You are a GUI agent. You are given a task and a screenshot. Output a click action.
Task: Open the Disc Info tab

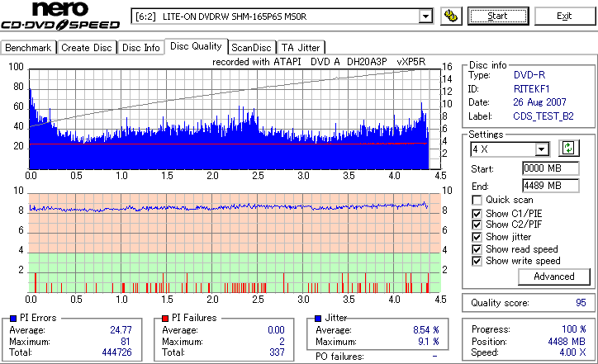(x=140, y=48)
